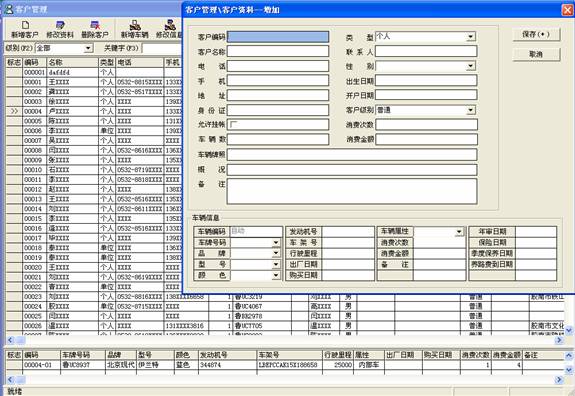Expand the 车牌号码 dropdown
Image resolution: width=575 pixels, height=396 pixels.
coord(276,243)
